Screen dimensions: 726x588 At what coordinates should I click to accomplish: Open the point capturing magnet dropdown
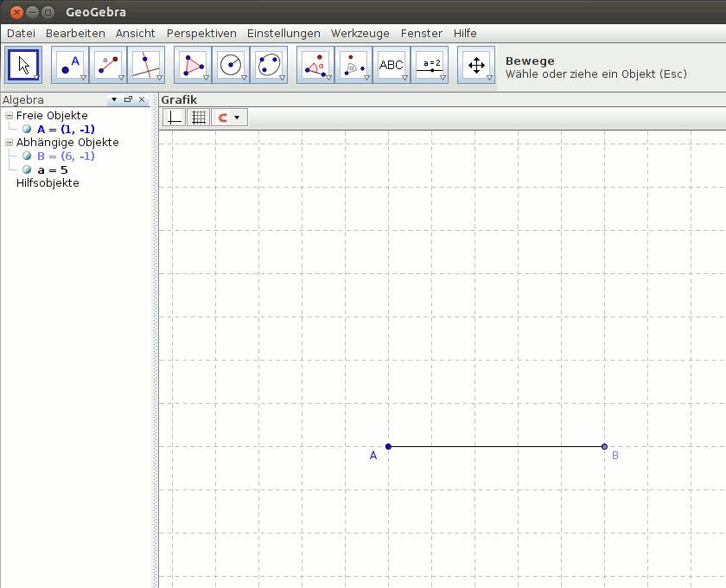(236, 117)
